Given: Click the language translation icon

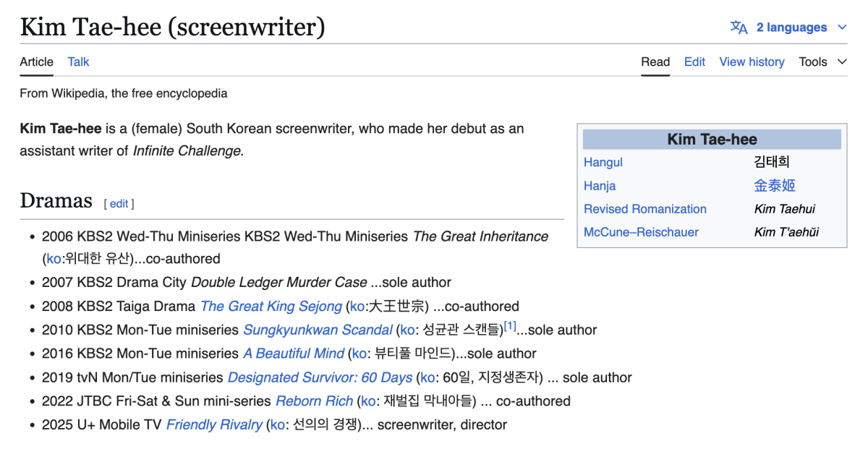Looking at the screenshot, I should 739,27.
